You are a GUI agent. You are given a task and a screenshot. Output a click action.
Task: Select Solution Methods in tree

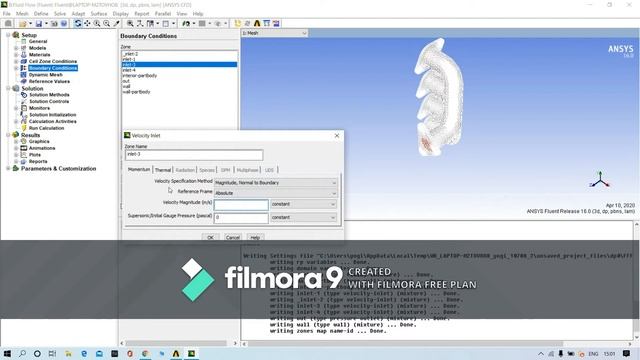tap(49, 95)
